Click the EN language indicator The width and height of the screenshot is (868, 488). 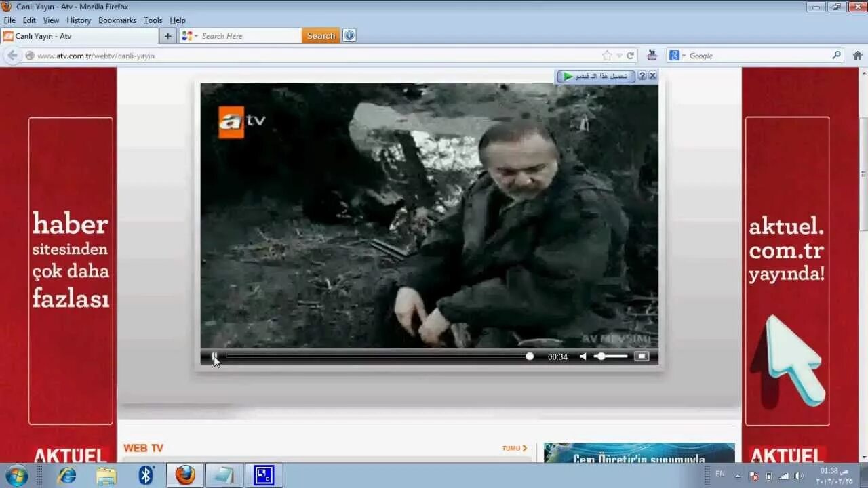[x=720, y=474]
